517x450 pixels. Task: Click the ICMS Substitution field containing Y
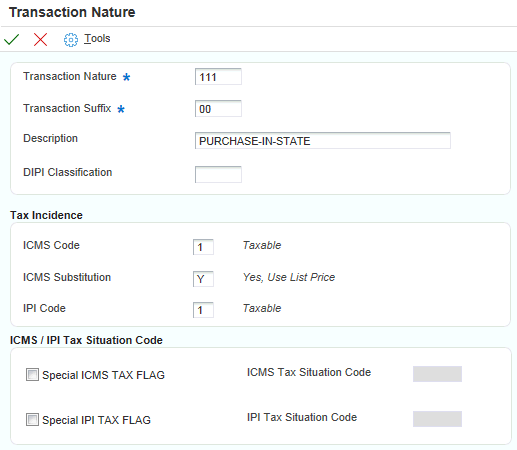[x=203, y=279]
